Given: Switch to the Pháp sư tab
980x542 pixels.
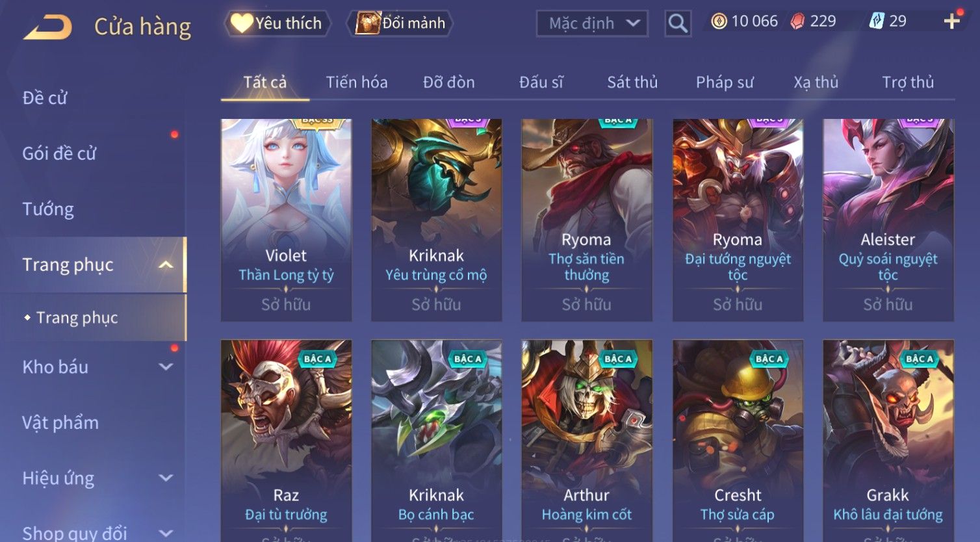Looking at the screenshot, I should (725, 83).
